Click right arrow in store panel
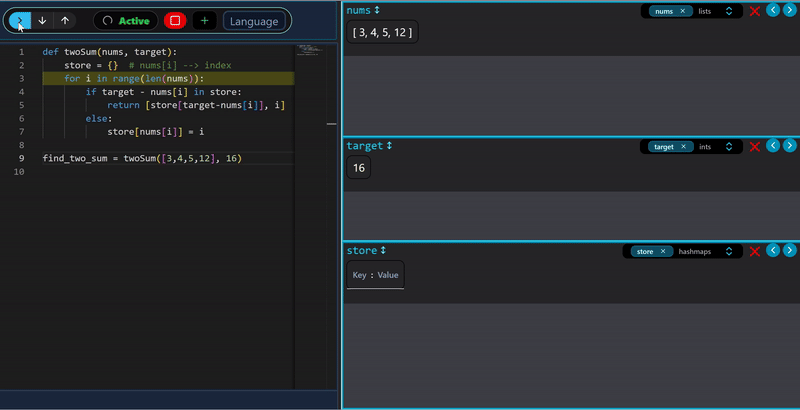800x410 pixels. [789, 250]
